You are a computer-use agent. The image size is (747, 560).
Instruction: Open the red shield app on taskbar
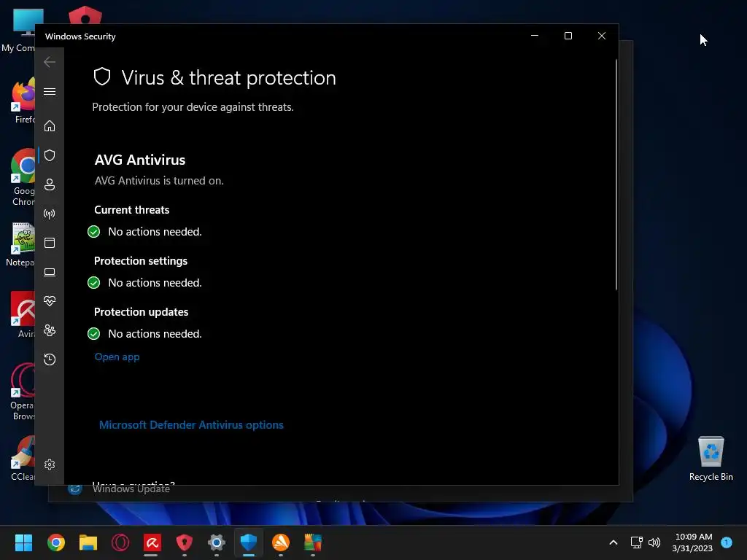pyautogui.click(x=185, y=542)
